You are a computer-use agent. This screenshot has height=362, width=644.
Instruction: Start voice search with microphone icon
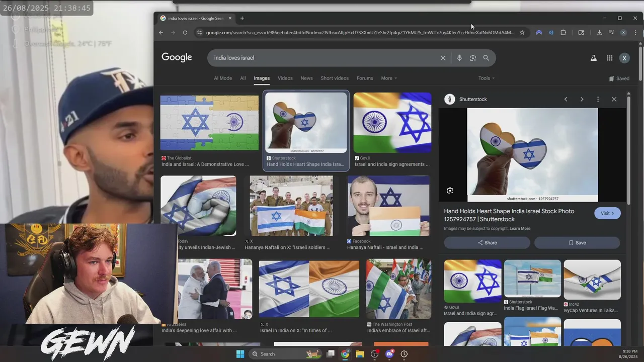pyautogui.click(x=459, y=58)
